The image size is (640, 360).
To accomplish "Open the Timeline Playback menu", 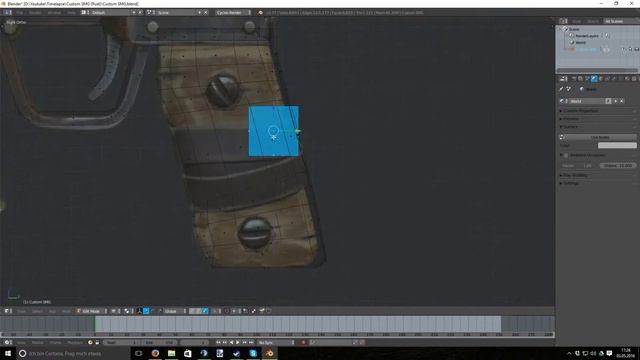I will (75, 342).
